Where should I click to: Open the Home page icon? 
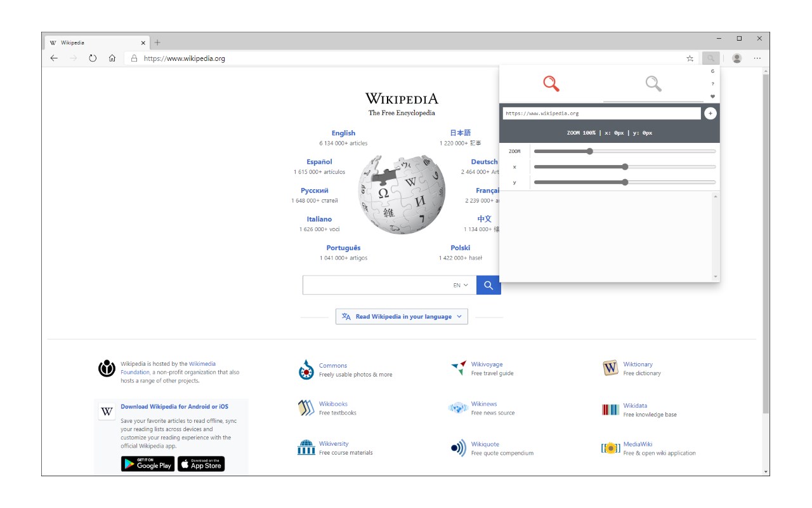click(x=112, y=58)
